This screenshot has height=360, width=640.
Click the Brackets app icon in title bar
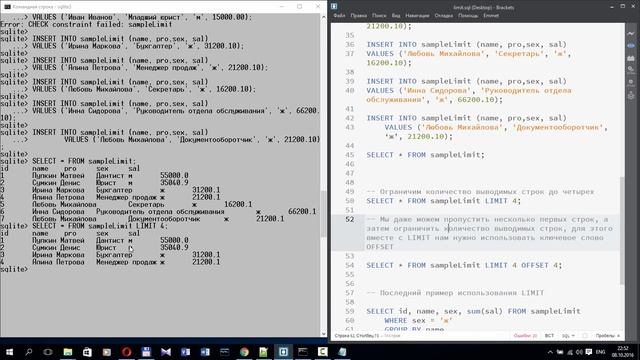click(334, 6)
